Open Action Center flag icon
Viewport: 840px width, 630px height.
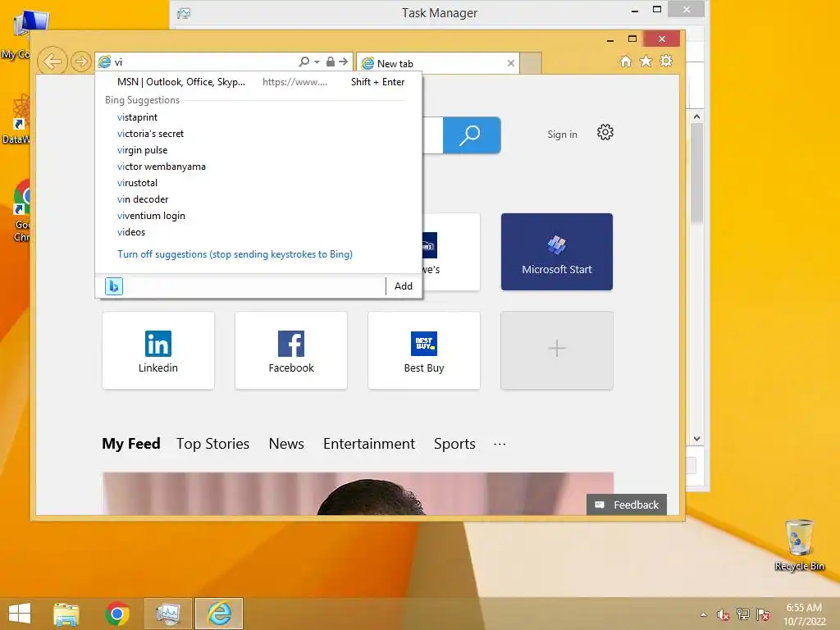click(x=763, y=614)
